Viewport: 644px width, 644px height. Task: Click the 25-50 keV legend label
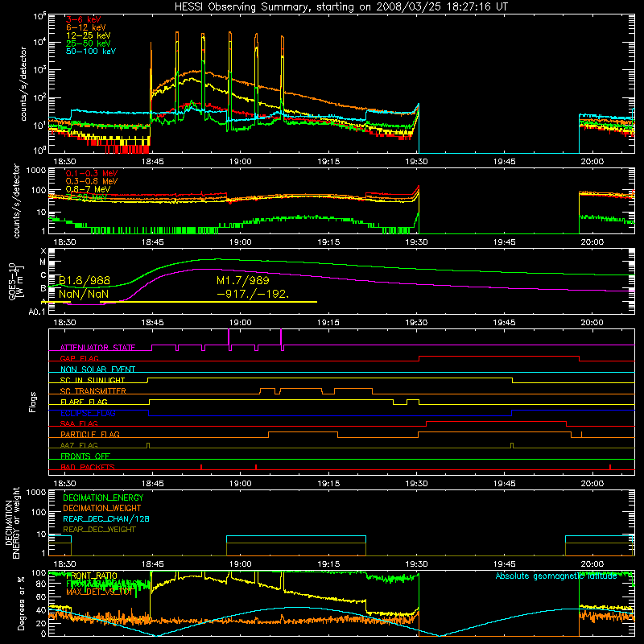pos(89,43)
